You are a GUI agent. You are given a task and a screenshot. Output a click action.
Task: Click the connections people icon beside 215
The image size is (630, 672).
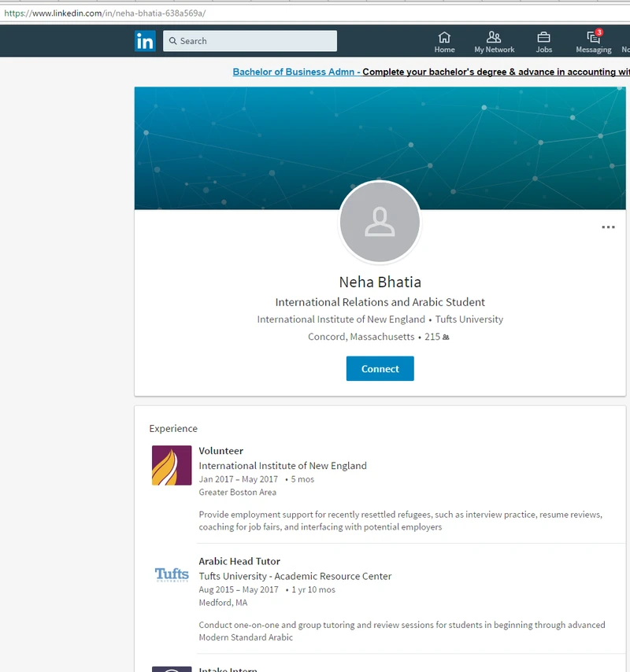(446, 338)
